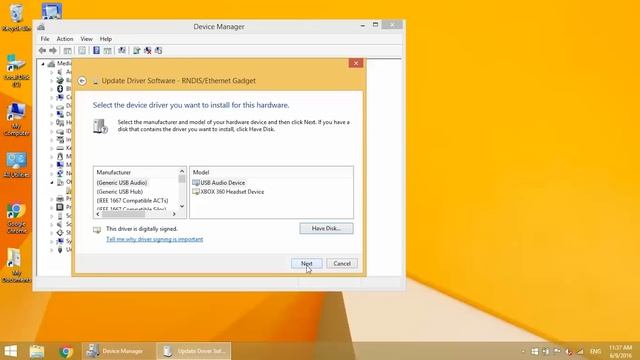Click the Back arrow in Device Manager toolbar
This screenshot has width=640, height=360.
[x=42, y=51]
